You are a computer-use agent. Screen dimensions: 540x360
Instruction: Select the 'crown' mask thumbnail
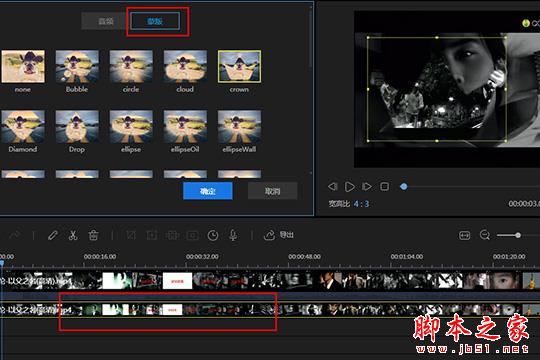(239, 66)
